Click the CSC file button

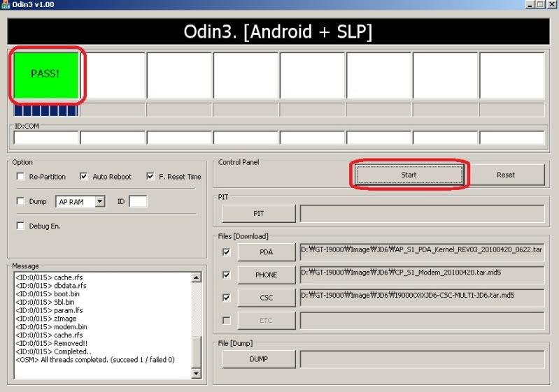[267, 298]
